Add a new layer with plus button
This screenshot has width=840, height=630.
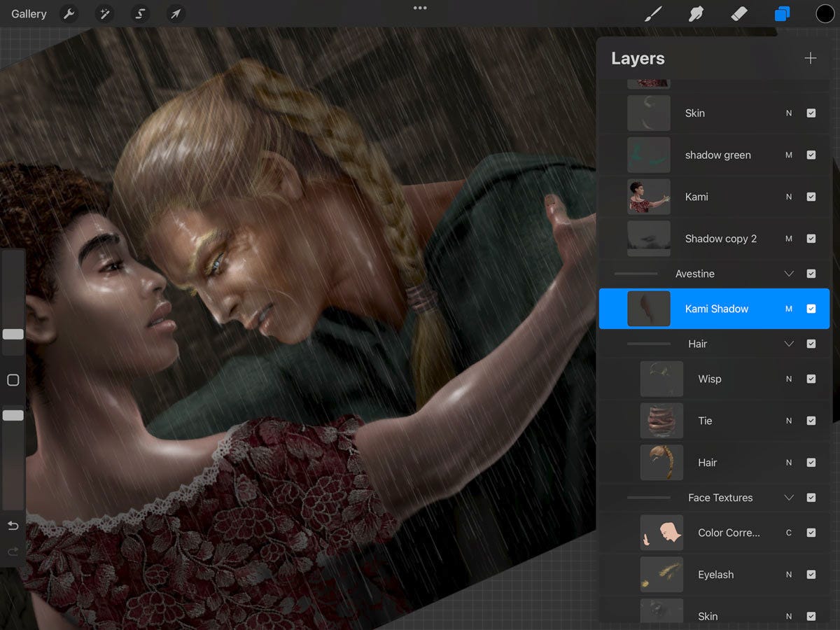811,58
